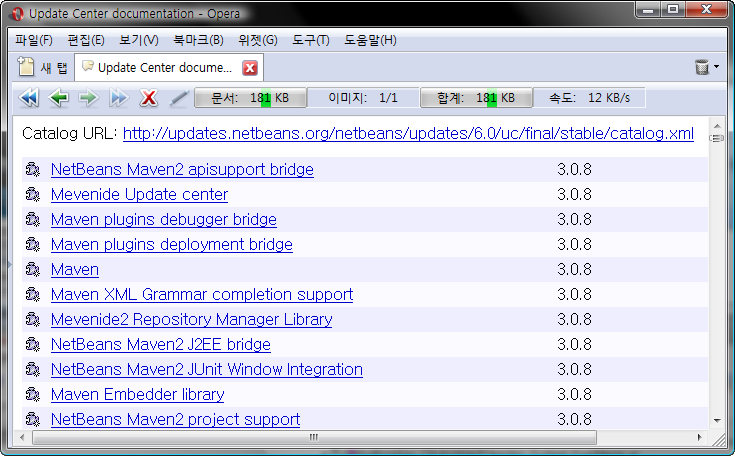Click module icon beside NetBeans Maven2 project support

point(33,419)
